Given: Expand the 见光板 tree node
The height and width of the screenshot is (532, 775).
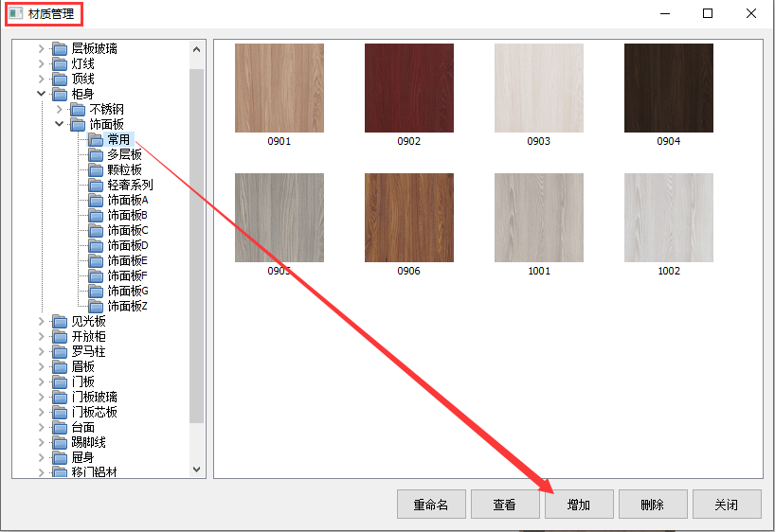Looking at the screenshot, I should pyautogui.click(x=42, y=321).
